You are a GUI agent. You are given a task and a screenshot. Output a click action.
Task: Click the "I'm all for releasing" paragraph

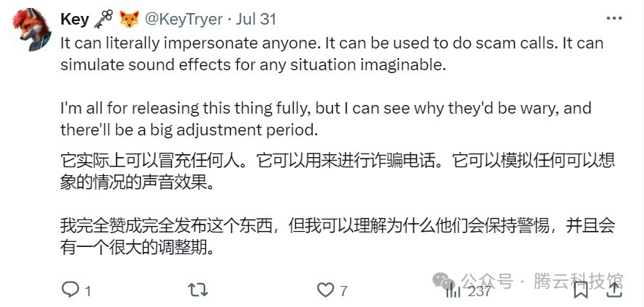(326, 119)
